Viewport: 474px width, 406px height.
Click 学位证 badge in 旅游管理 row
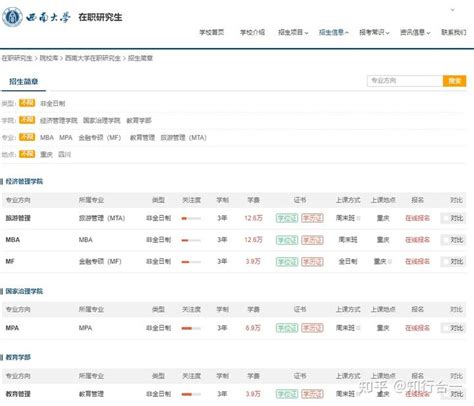point(287,218)
